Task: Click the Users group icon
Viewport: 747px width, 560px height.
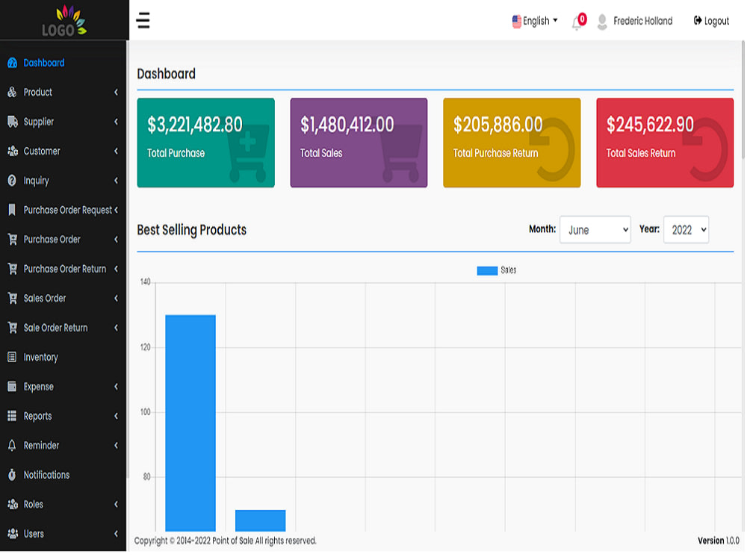Action: (x=13, y=535)
